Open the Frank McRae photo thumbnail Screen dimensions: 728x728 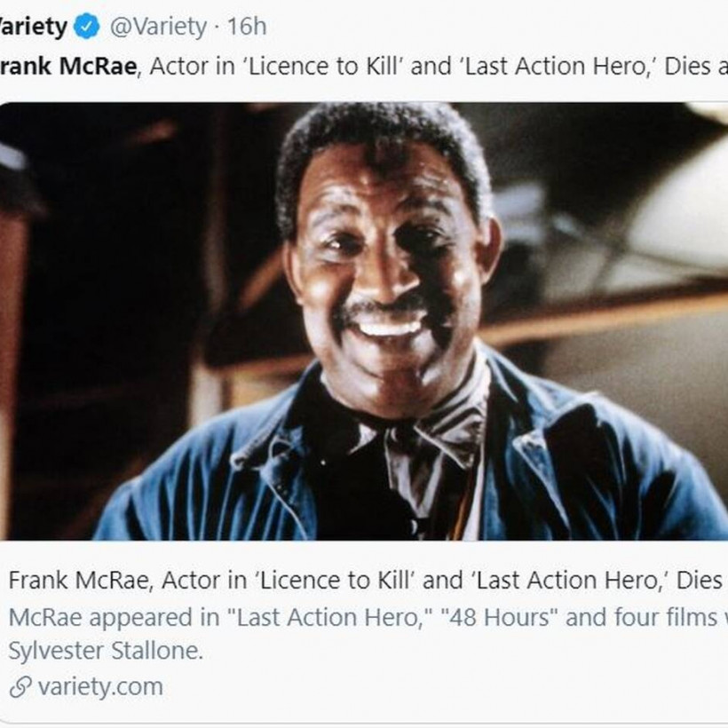pos(364,321)
